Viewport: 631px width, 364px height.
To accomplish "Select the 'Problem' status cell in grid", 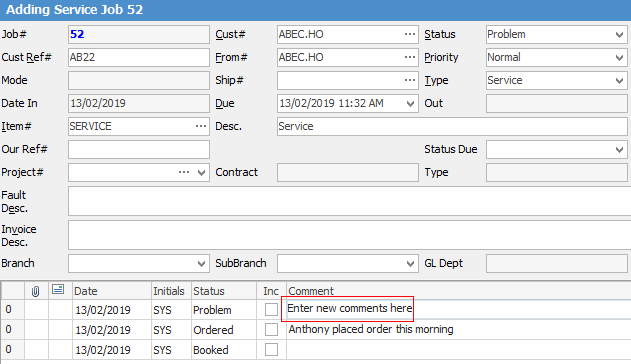I will point(224,310).
